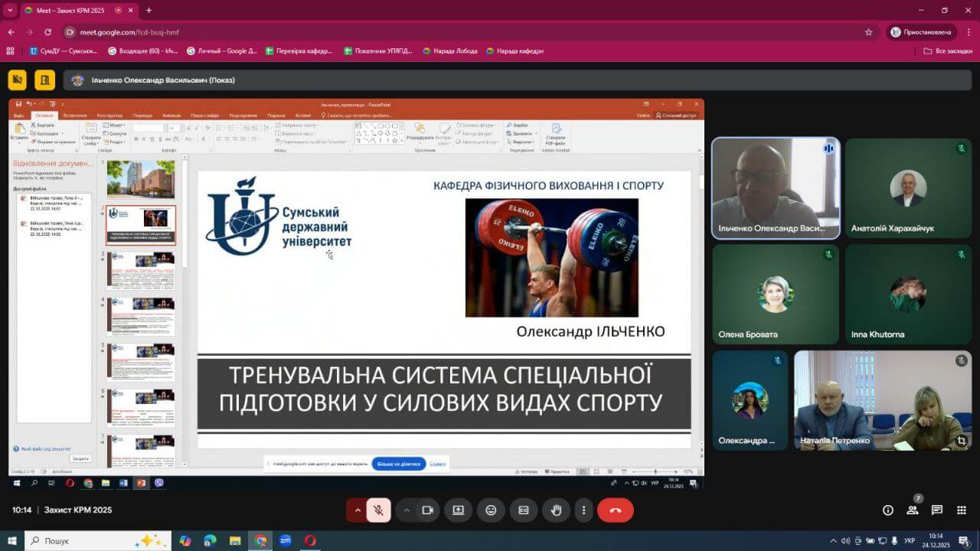Image resolution: width=980 pixels, height=551 pixels.
Task: Show the participants list
Action: click(x=913, y=510)
